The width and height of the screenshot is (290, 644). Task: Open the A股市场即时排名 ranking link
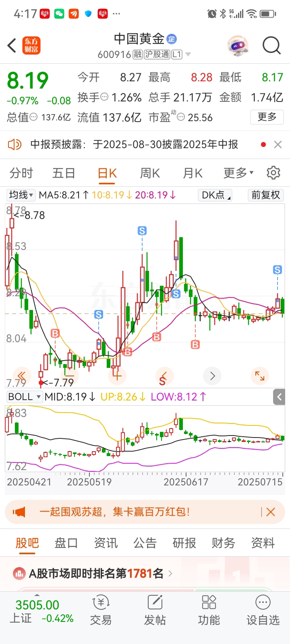96,574
